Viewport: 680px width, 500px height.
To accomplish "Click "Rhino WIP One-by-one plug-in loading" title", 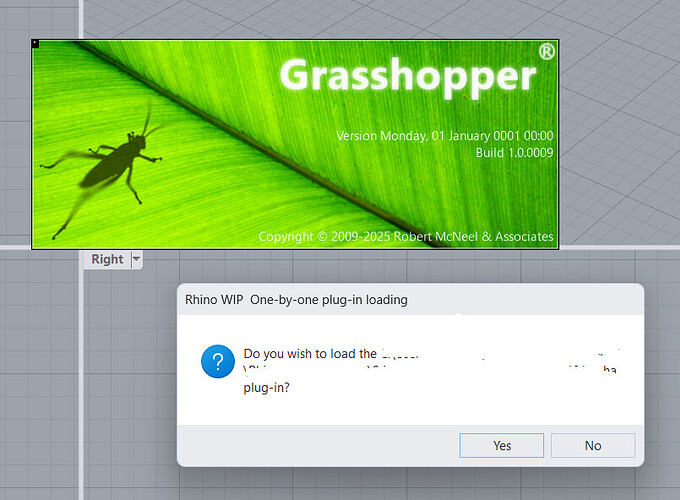I will [296, 300].
